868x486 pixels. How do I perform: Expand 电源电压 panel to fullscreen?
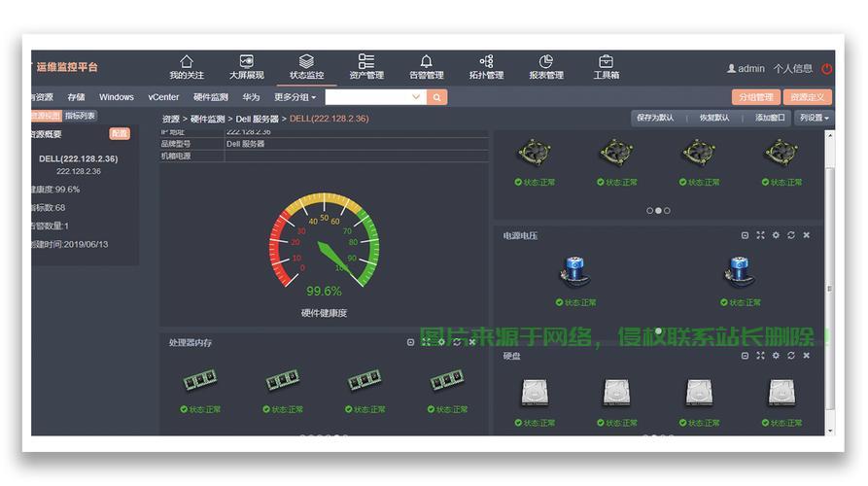click(760, 235)
